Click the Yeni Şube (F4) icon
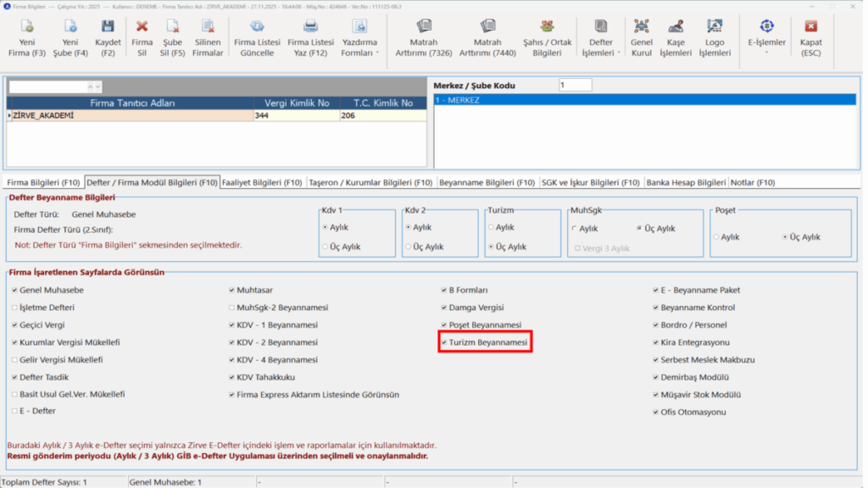The width and height of the screenshot is (868, 488). click(x=70, y=26)
